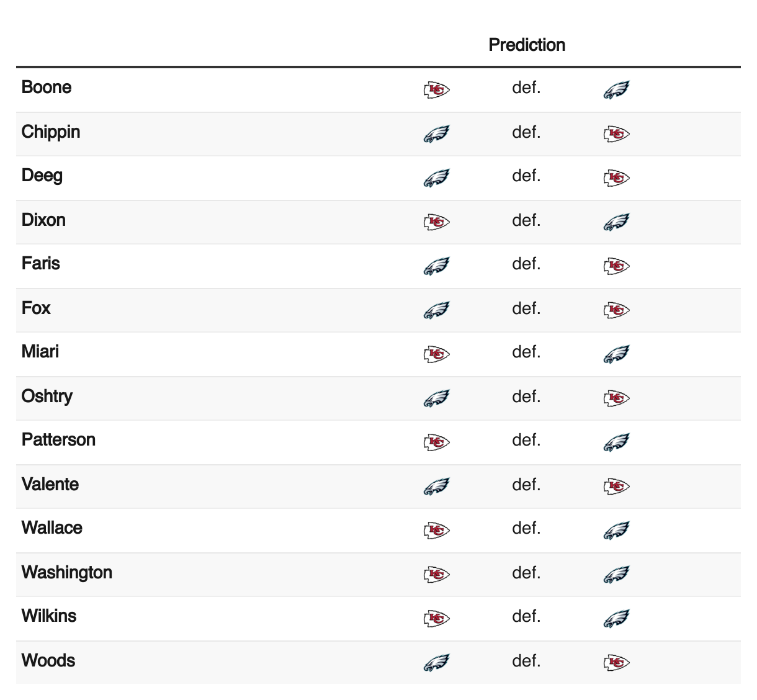The width and height of the screenshot is (757, 700).
Task: Click the Chiefs logo in Boone's row
Action: (437, 90)
